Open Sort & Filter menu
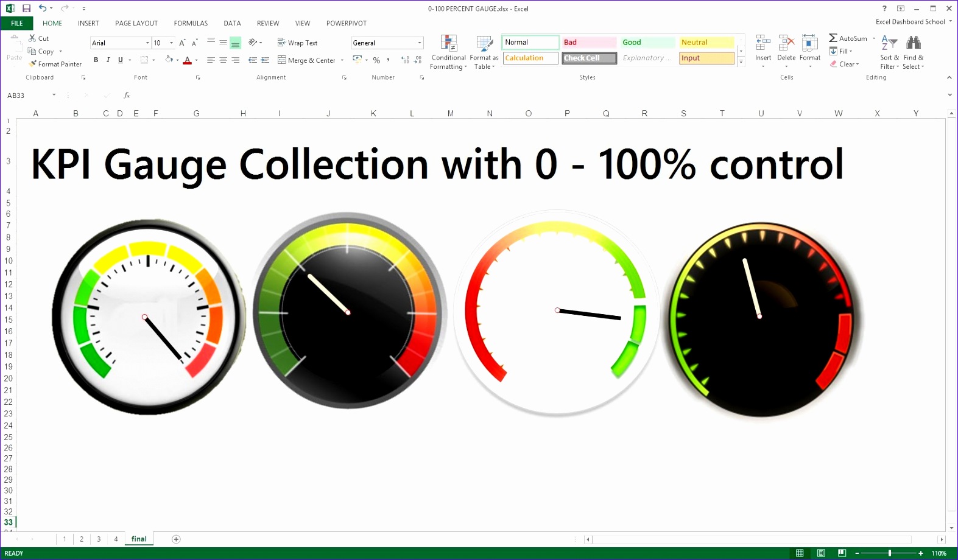The width and height of the screenshot is (958, 560). pyautogui.click(x=889, y=52)
